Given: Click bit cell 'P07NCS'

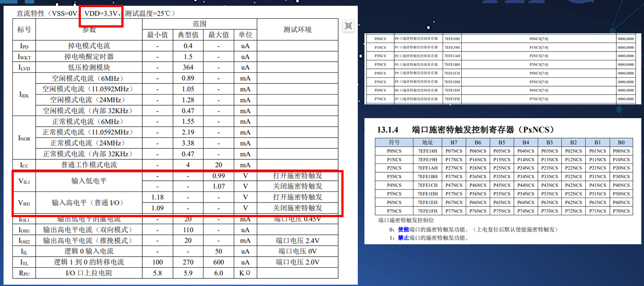Looking at the screenshot, I should [x=454, y=151].
